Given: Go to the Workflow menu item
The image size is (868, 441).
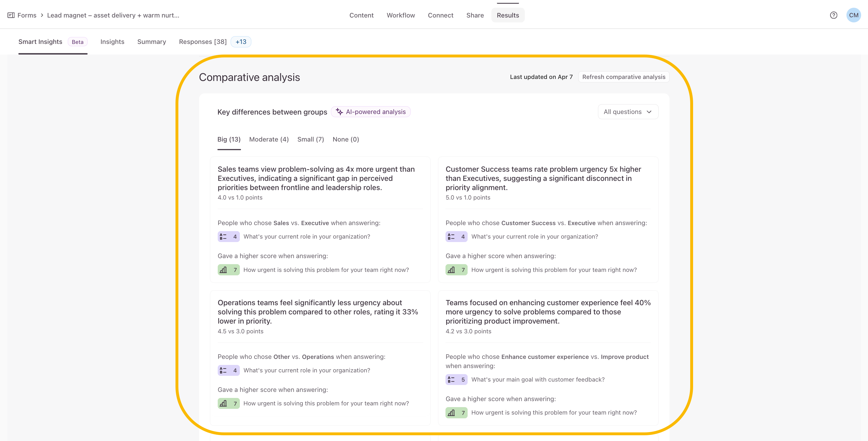Looking at the screenshot, I should point(400,15).
